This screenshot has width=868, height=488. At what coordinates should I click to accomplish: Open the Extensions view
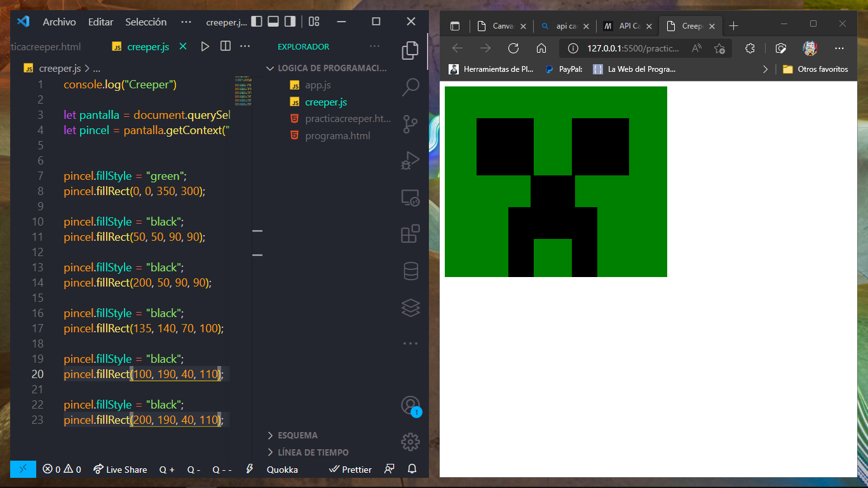pos(410,234)
